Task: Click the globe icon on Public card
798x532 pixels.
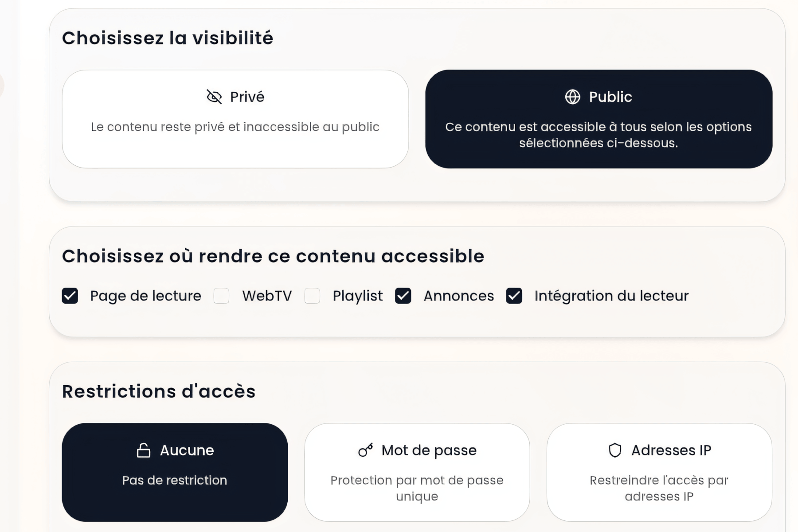Action: 572,97
